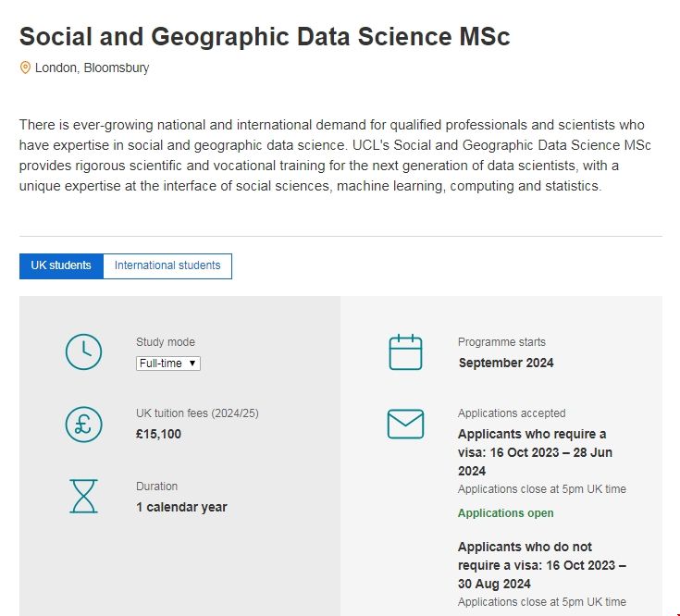Click the 1 calendar year duration text

point(181,507)
